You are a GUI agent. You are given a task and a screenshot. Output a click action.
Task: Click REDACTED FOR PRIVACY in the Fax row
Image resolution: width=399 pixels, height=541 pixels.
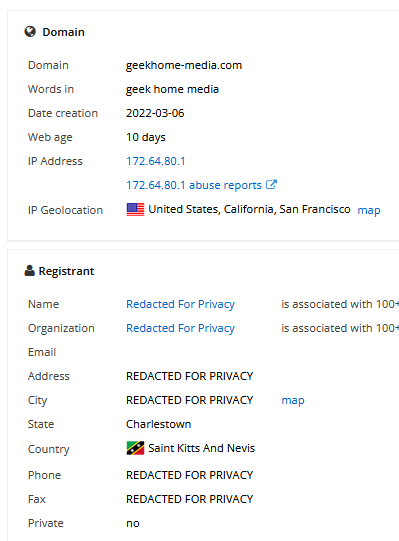pyautogui.click(x=189, y=499)
